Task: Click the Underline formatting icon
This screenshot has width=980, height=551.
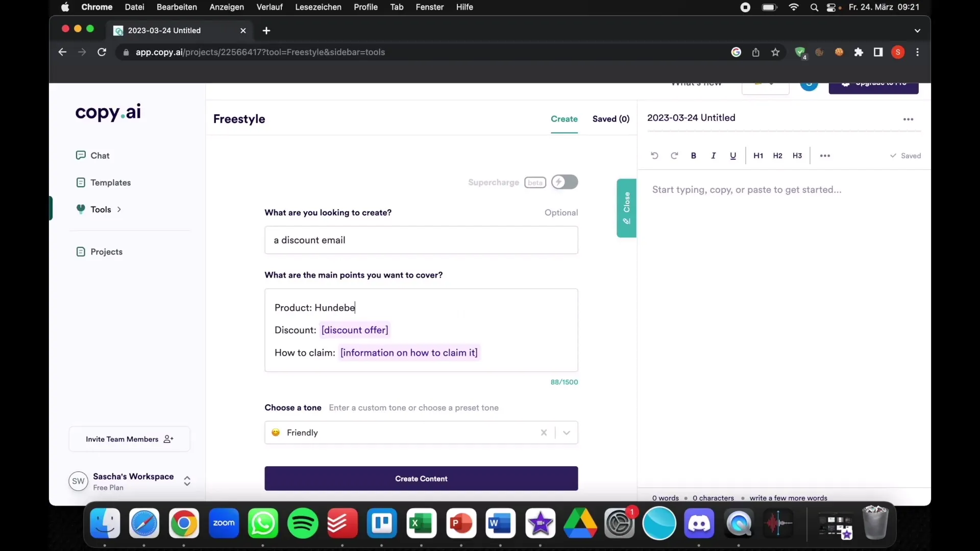Action: (732, 156)
